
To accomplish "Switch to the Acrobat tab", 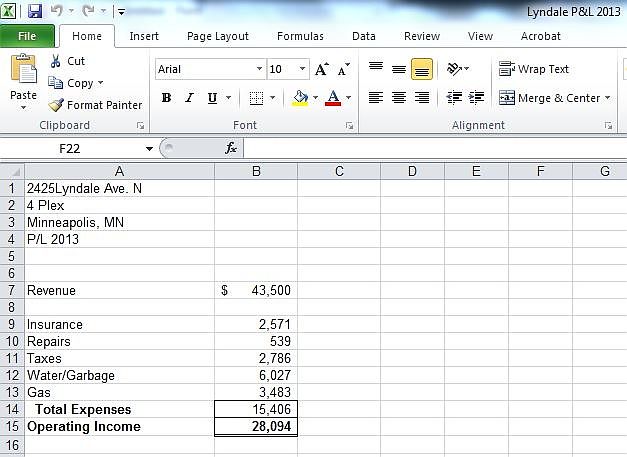I will (540, 36).
